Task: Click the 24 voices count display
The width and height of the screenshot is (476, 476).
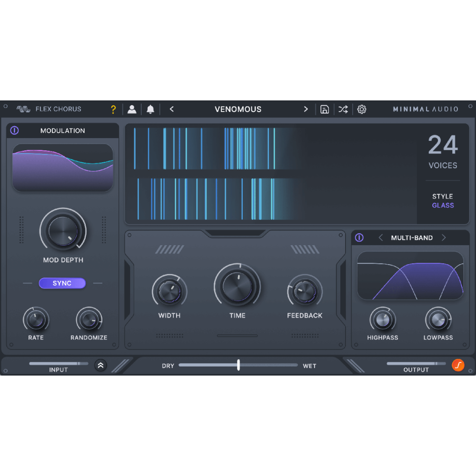Action: 443,145
